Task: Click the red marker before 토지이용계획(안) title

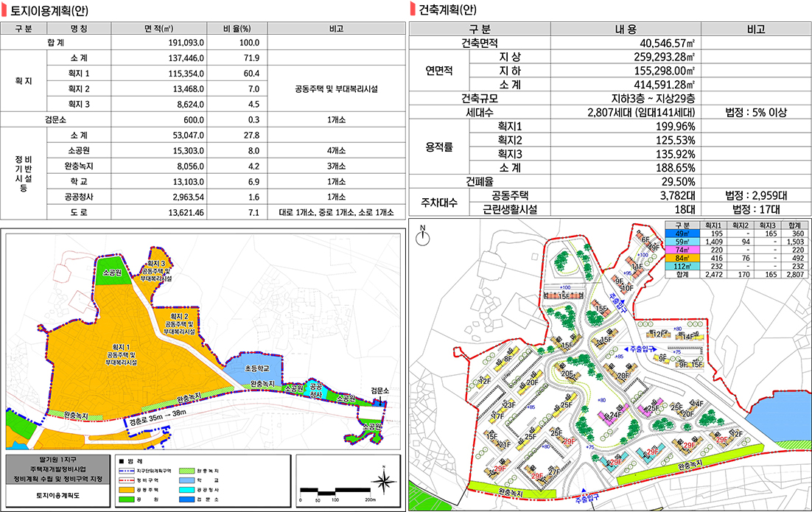Action: pos(5,10)
